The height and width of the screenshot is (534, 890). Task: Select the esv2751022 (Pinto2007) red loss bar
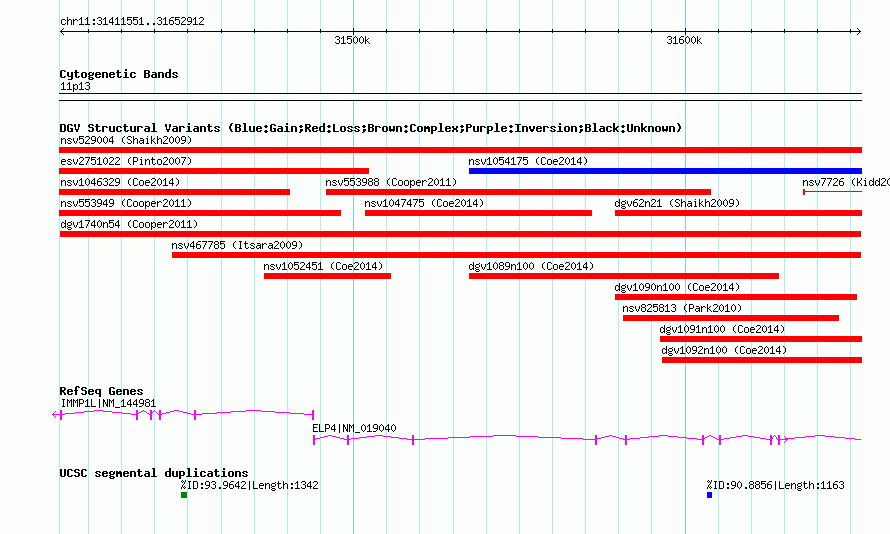click(214, 171)
